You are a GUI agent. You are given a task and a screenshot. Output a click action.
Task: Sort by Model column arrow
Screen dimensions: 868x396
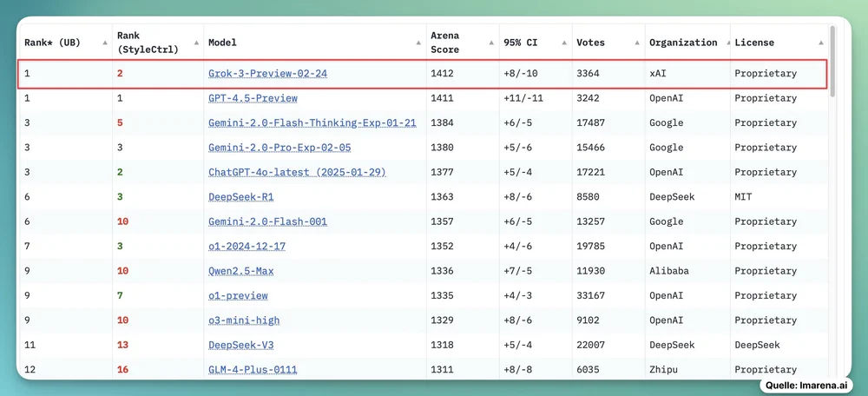point(418,43)
